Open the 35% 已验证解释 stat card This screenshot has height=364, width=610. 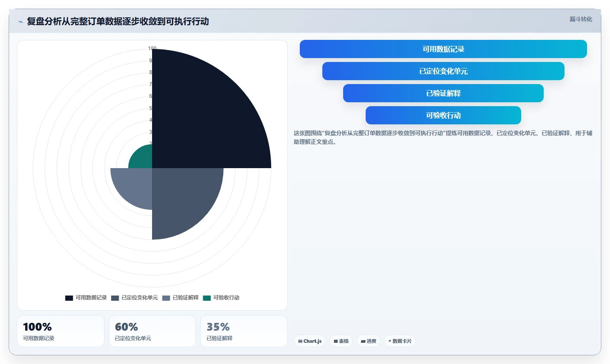coord(244,331)
